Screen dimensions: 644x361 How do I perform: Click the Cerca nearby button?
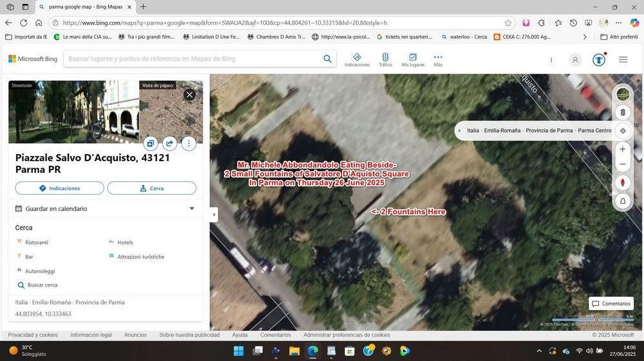point(151,188)
